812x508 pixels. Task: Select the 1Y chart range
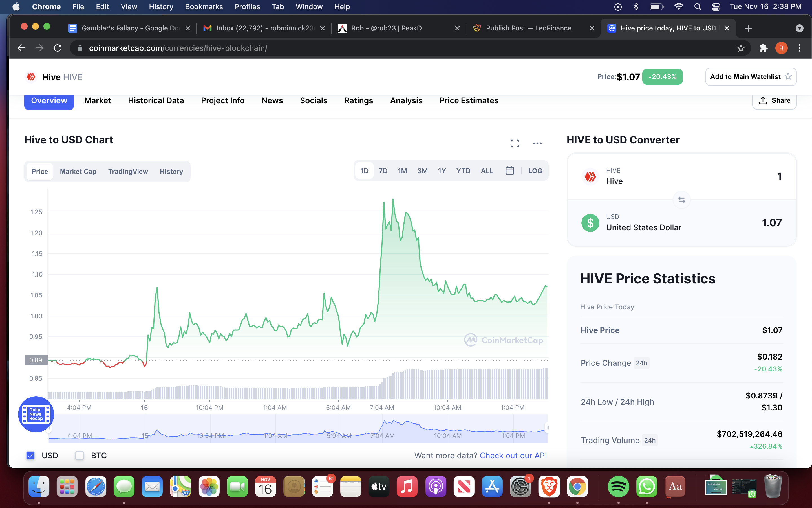point(442,171)
